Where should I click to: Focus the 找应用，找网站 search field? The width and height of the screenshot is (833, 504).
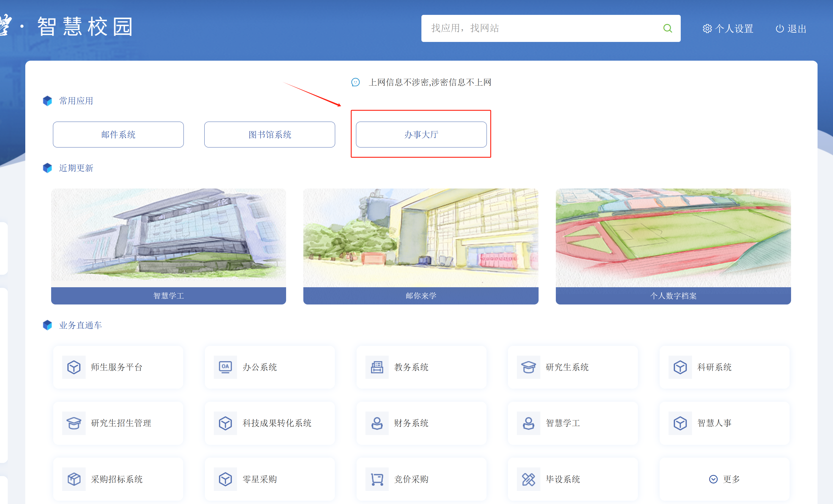click(x=541, y=28)
